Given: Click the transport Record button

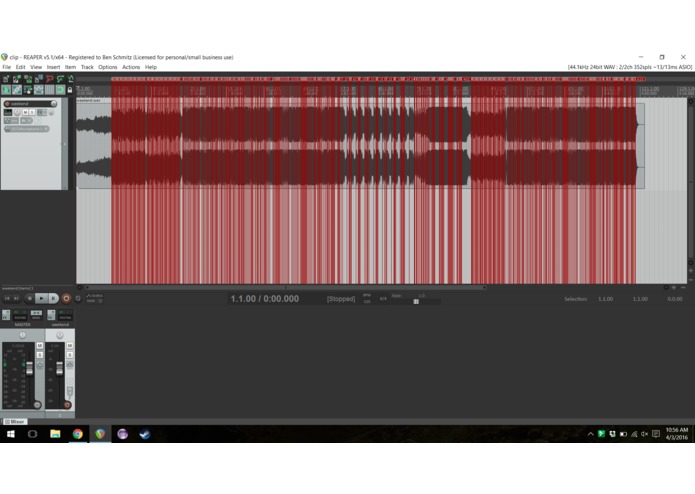Looking at the screenshot, I should pos(66,299).
